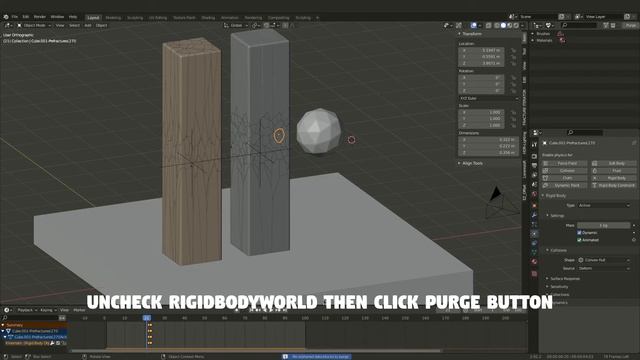Click the Cloth physics button
The height and width of the screenshot is (360, 640).
564,178
